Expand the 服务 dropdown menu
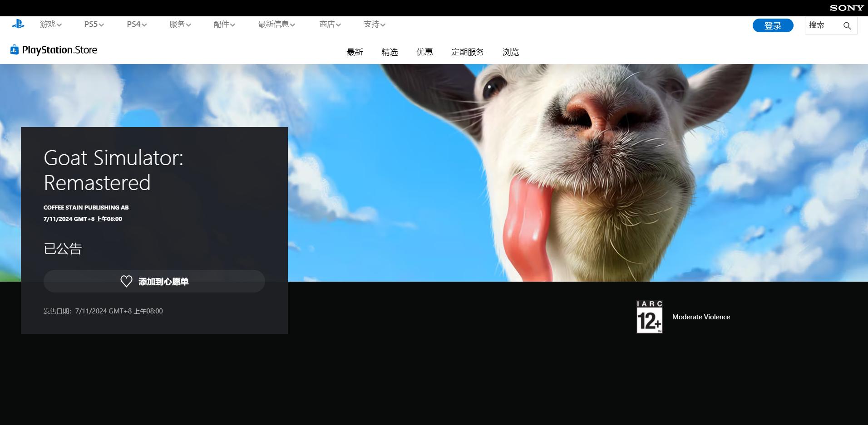 click(x=180, y=24)
